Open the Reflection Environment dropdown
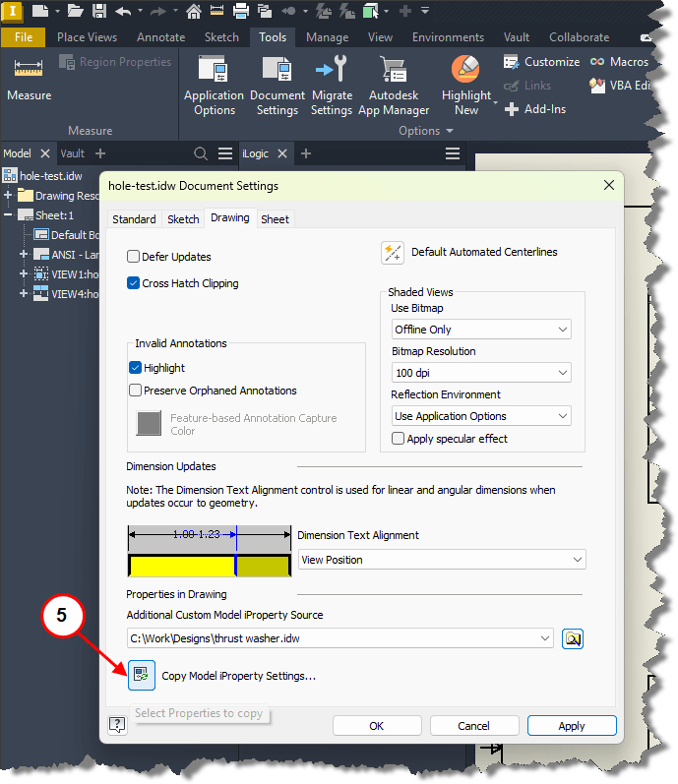 coord(481,416)
